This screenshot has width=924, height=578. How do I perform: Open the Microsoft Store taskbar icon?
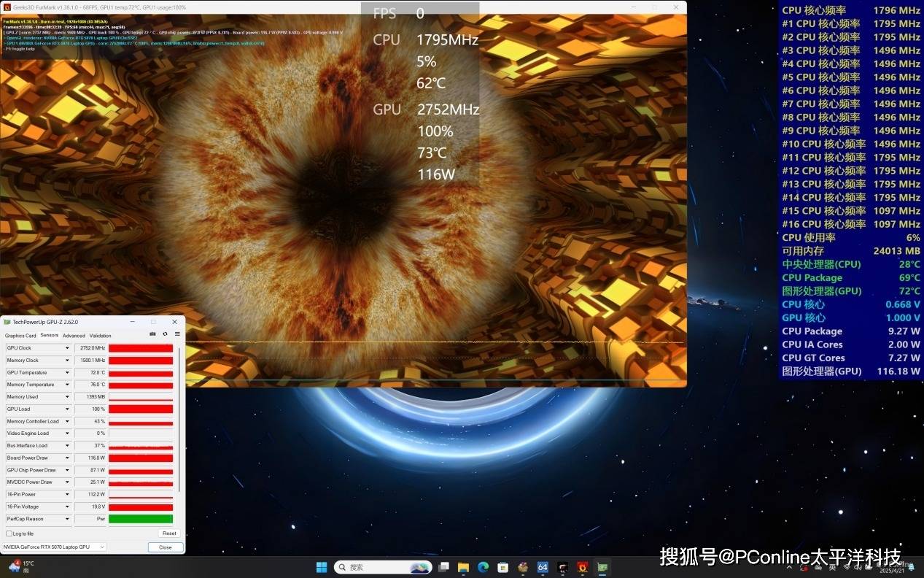pyautogui.click(x=502, y=567)
